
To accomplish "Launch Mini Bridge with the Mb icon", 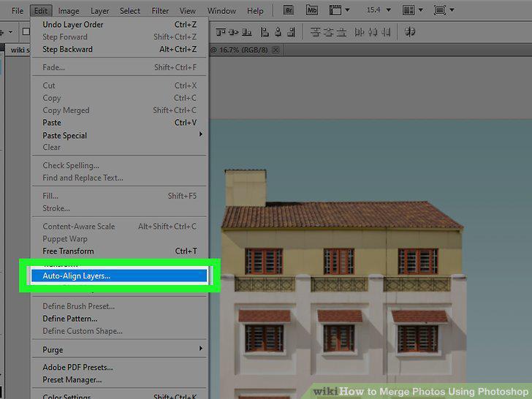I will pos(312,10).
